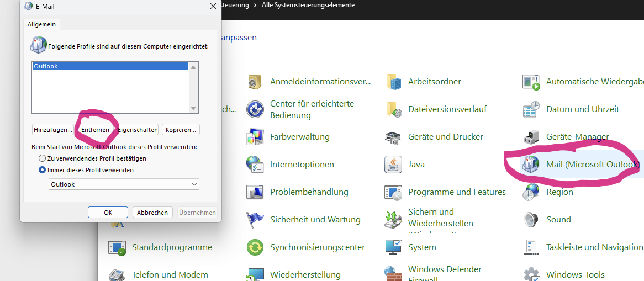Image resolution: width=644 pixels, height=281 pixels.
Task: Open Sicherheit und Wartung link text
Action: [315, 220]
